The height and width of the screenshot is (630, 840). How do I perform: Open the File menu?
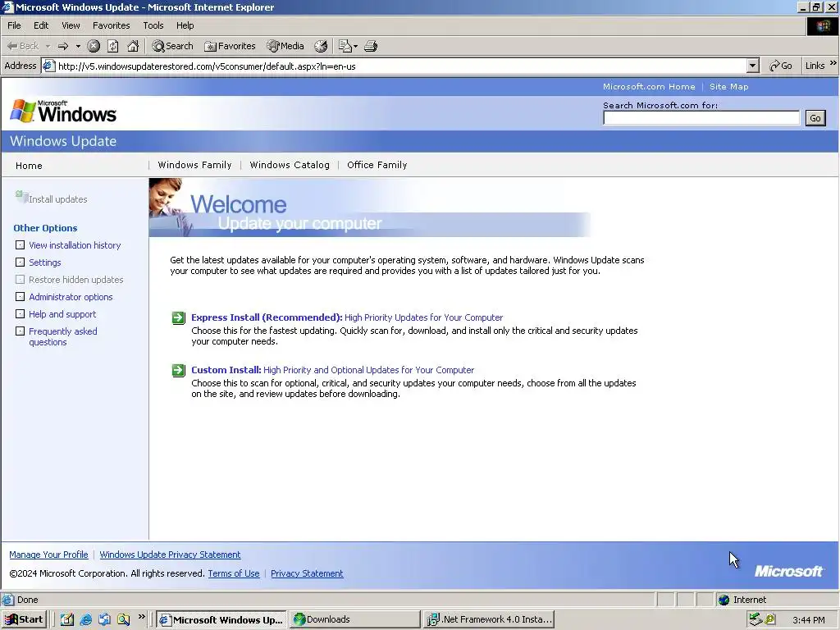14,25
